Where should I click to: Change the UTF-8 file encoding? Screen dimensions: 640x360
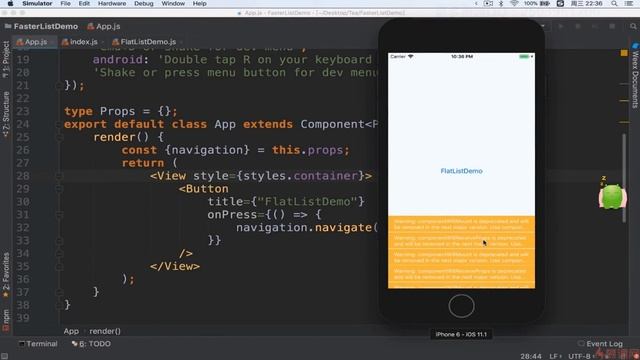coord(582,356)
